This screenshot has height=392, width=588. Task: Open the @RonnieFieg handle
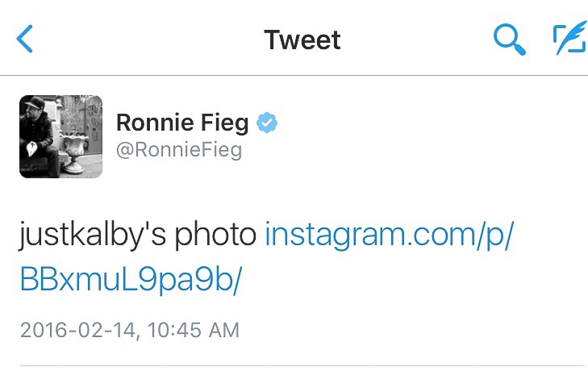pos(179,150)
